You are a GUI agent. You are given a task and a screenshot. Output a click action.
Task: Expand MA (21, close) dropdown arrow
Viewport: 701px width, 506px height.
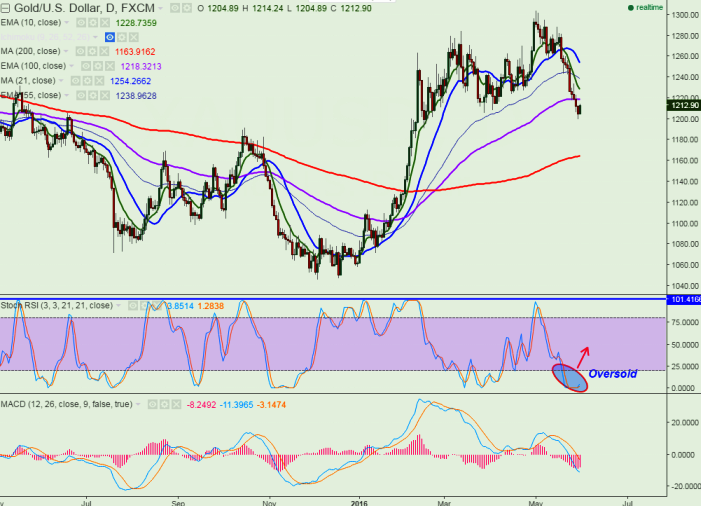click(x=62, y=81)
